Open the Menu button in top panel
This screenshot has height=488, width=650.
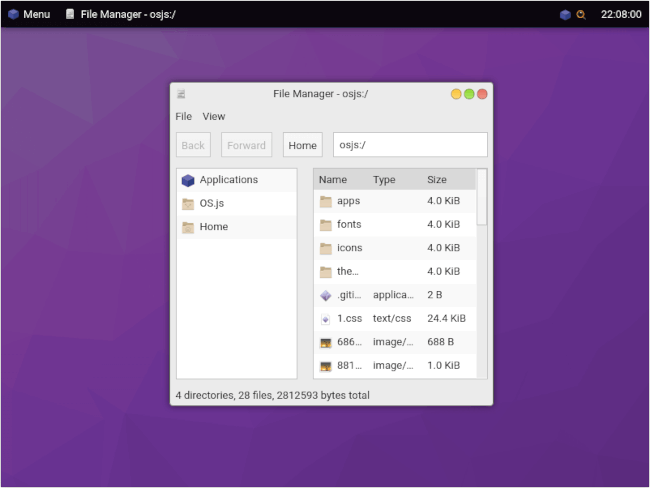(29, 15)
